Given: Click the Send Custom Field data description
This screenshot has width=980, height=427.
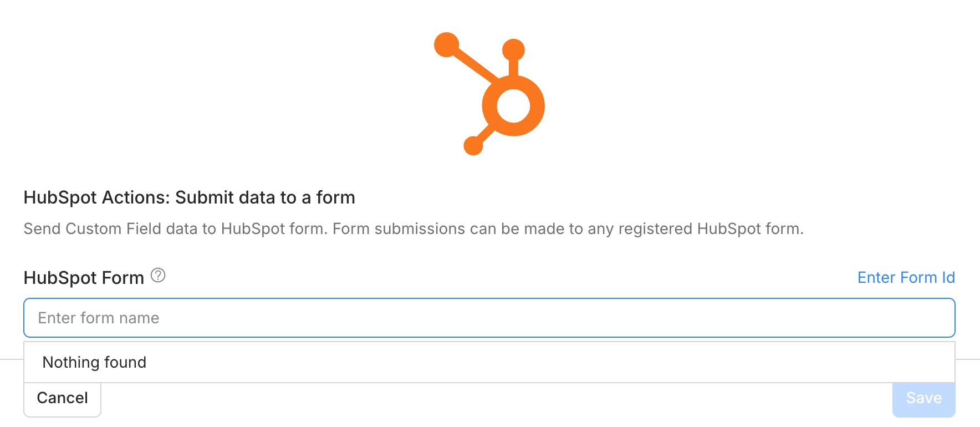Looking at the screenshot, I should (x=413, y=228).
